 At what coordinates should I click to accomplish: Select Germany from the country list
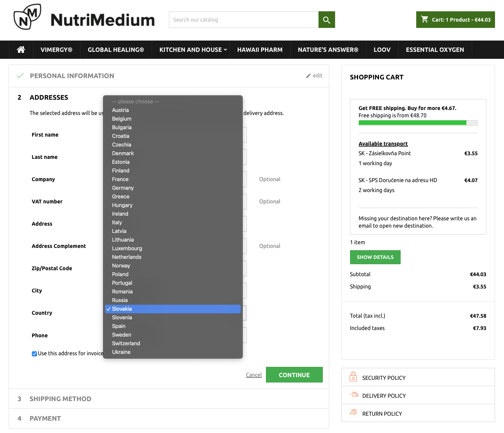(123, 188)
